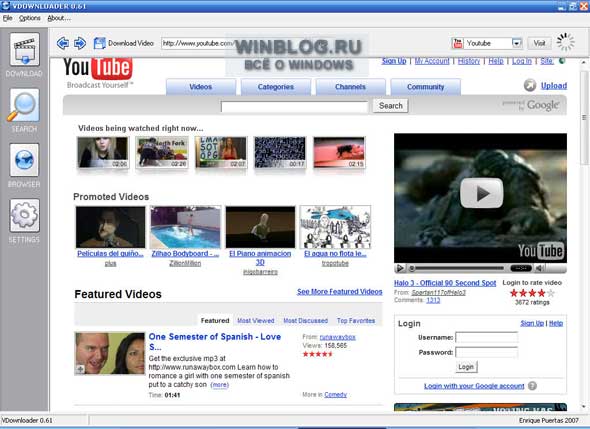Open the 1313 comments link

point(433,300)
